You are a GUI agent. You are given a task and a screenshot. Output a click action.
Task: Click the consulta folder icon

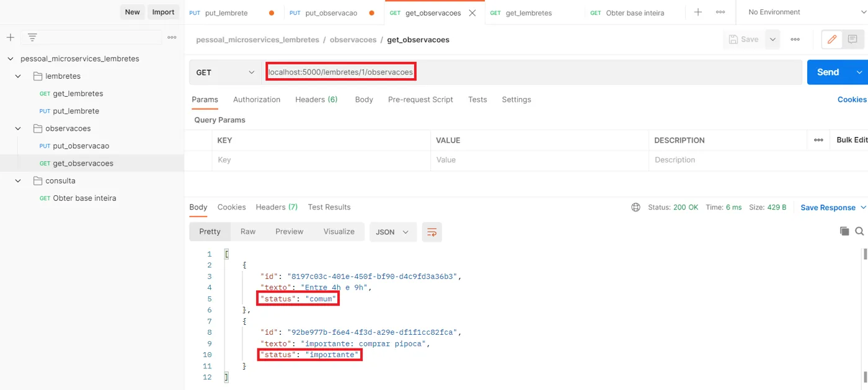[37, 180]
